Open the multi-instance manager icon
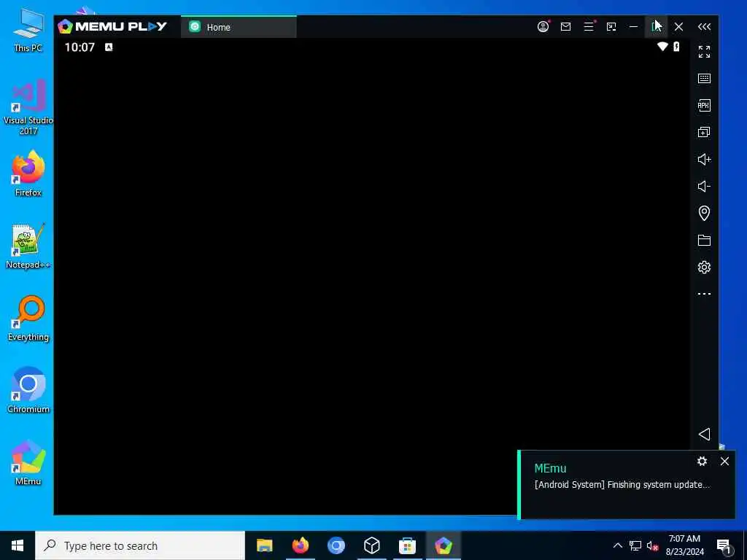 pyautogui.click(x=704, y=133)
